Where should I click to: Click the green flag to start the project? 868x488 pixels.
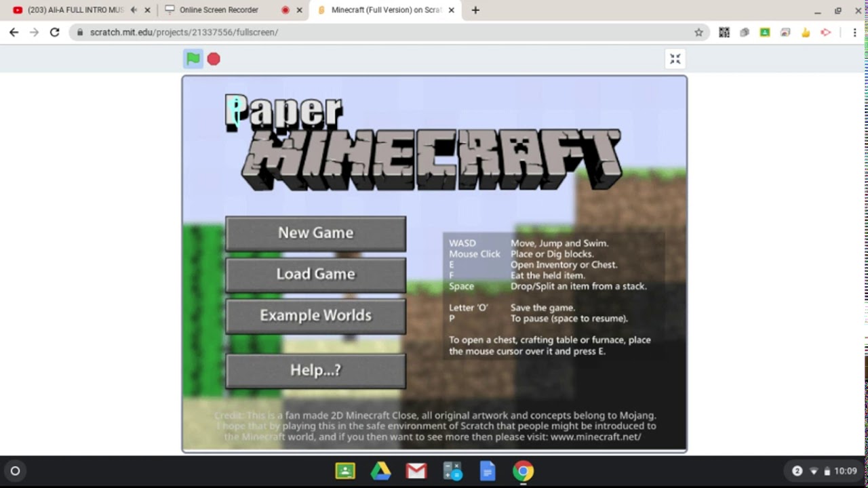[x=193, y=59]
